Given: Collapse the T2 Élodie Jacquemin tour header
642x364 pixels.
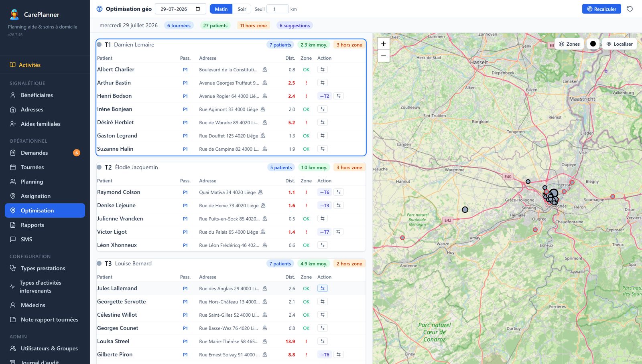Looking at the screenshot, I should tap(231, 167).
